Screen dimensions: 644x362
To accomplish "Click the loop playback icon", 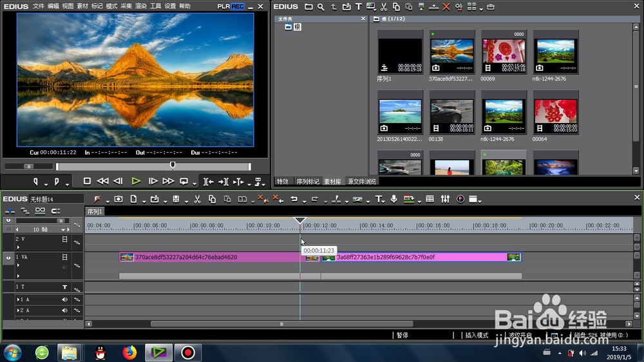I will click(x=184, y=181).
